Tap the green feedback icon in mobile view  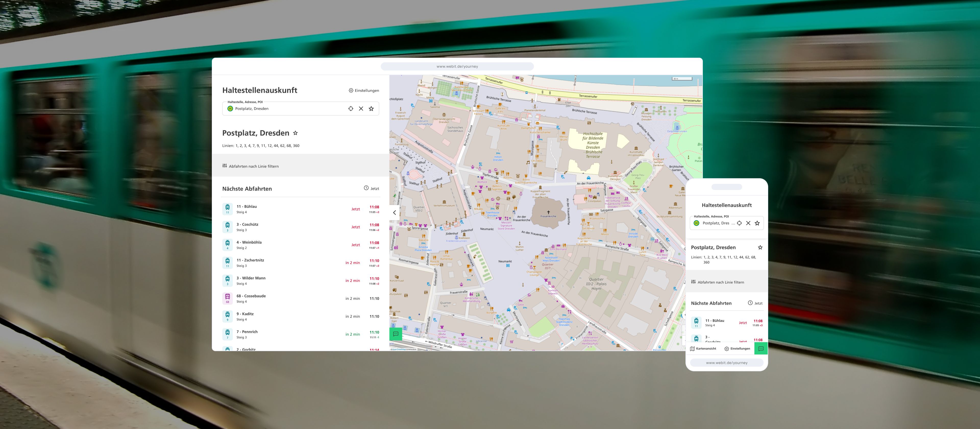(761, 348)
